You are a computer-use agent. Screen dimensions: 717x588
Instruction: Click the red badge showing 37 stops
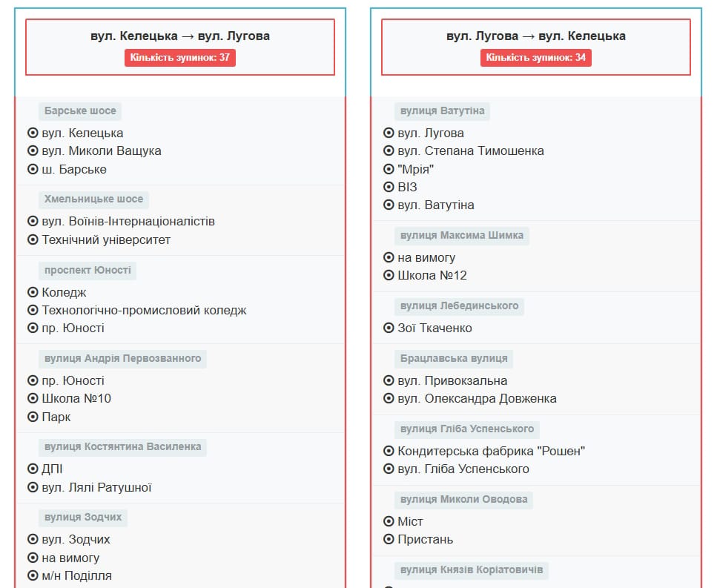coord(180,58)
